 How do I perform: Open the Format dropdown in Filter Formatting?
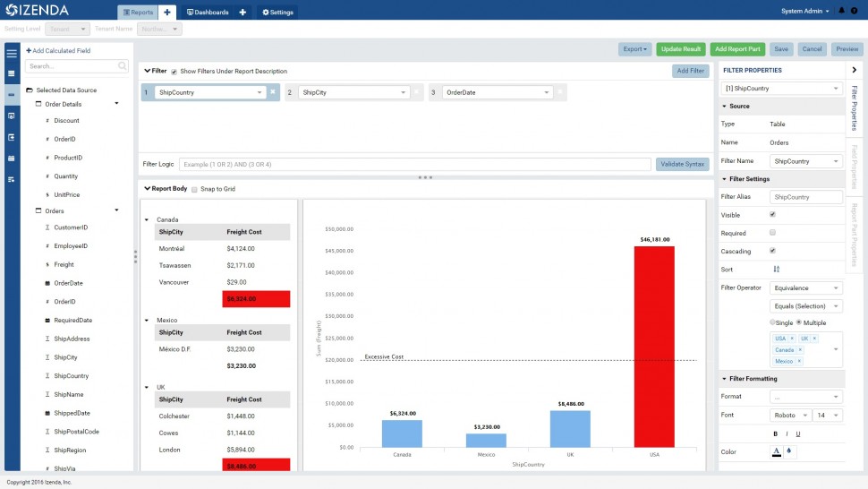(806, 397)
